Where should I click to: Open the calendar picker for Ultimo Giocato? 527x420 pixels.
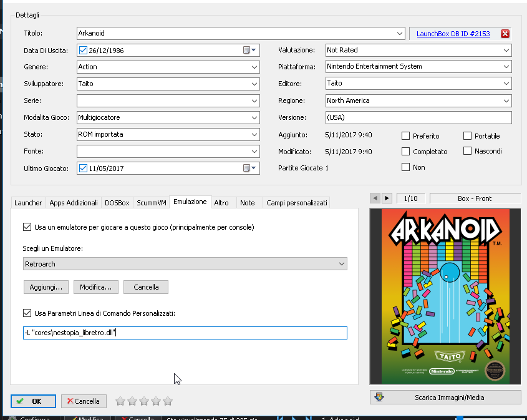coord(249,168)
